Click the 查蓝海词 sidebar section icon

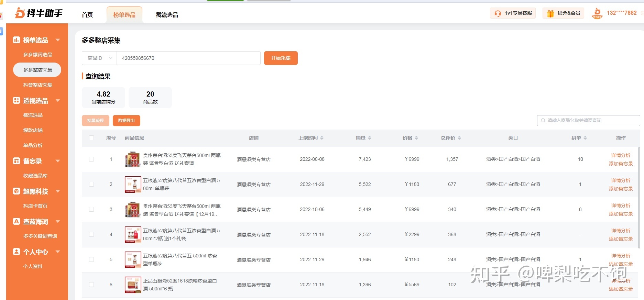17,221
